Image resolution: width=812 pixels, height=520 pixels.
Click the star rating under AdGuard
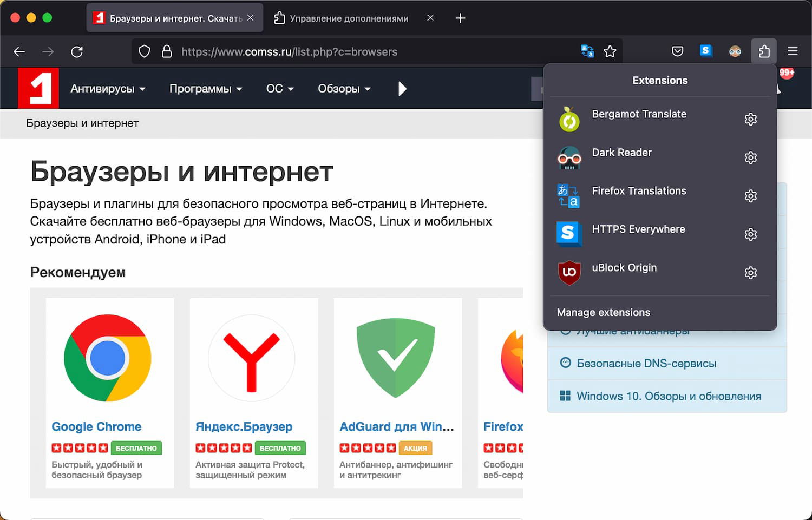point(368,448)
